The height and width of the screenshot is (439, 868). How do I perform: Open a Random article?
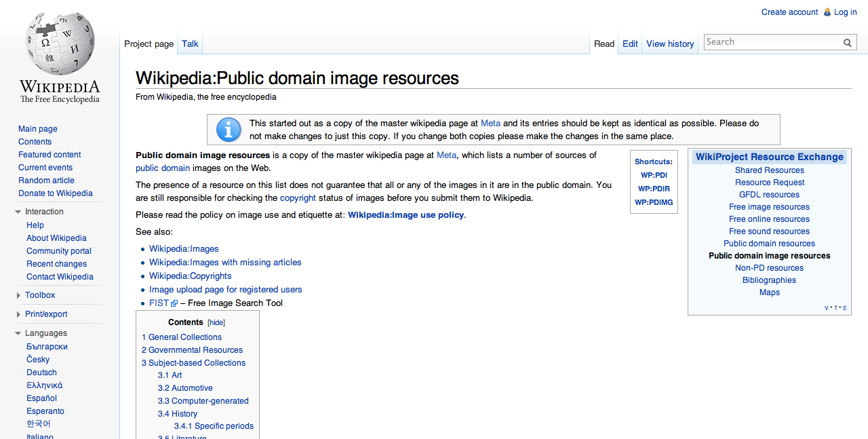(46, 180)
